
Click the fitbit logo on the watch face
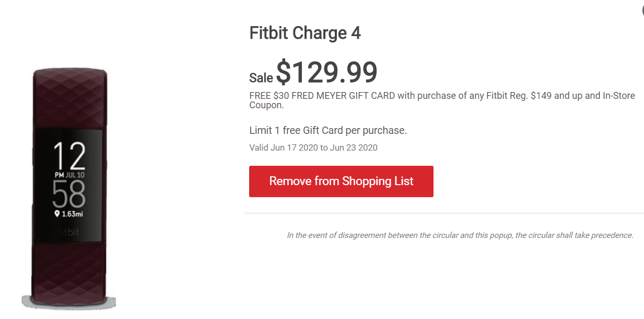click(x=69, y=231)
